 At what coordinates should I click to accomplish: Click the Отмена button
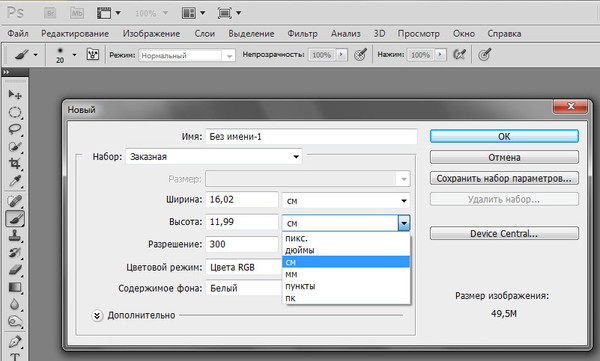click(x=504, y=157)
